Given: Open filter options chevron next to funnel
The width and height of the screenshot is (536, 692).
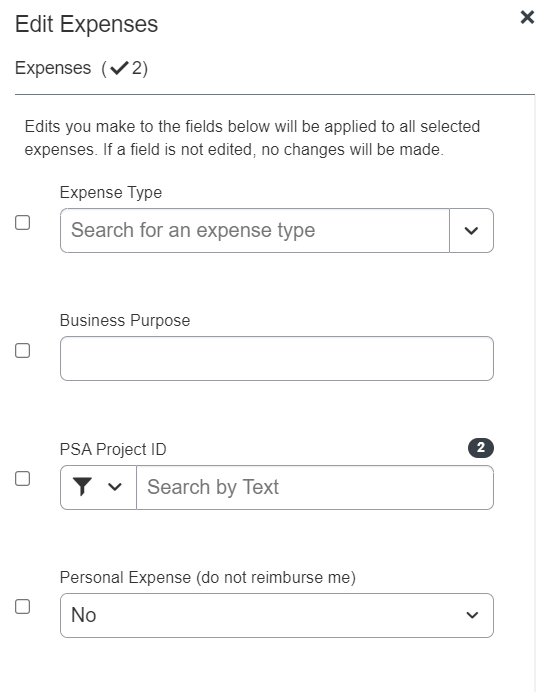Looking at the screenshot, I should (115, 487).
